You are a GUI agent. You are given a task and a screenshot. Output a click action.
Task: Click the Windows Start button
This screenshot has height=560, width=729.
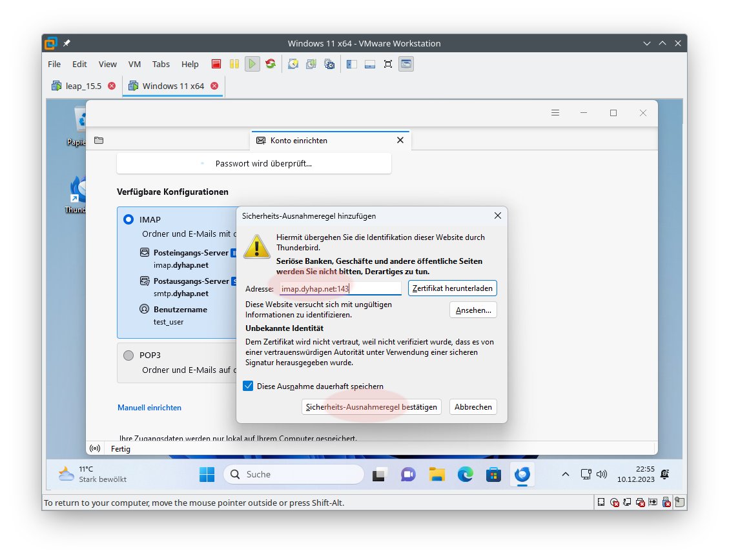pos(207,474)
